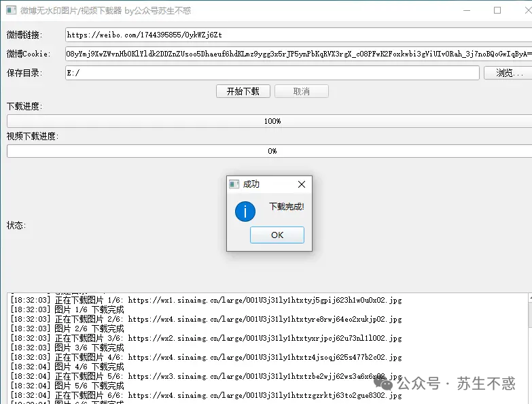Click log line 图片 4/6 下载完成
532x404 pixels.
[67, 367]
